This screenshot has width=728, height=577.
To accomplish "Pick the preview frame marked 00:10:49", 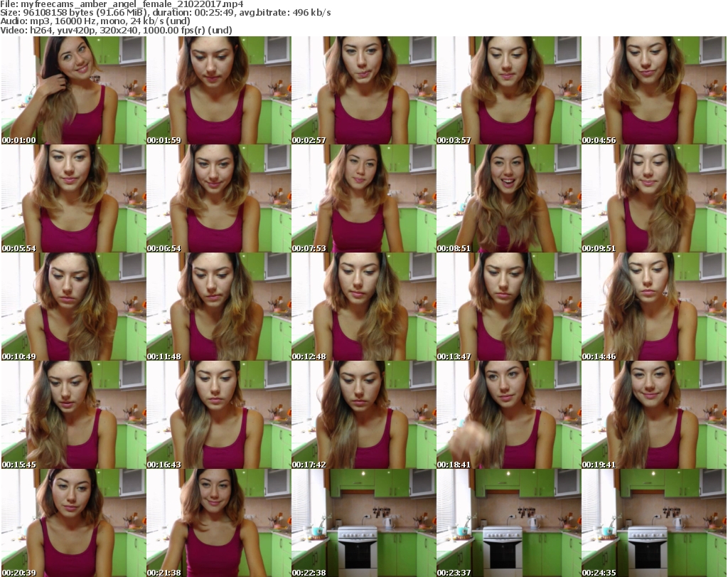I will pyautogui.click(x=73, y=307).
